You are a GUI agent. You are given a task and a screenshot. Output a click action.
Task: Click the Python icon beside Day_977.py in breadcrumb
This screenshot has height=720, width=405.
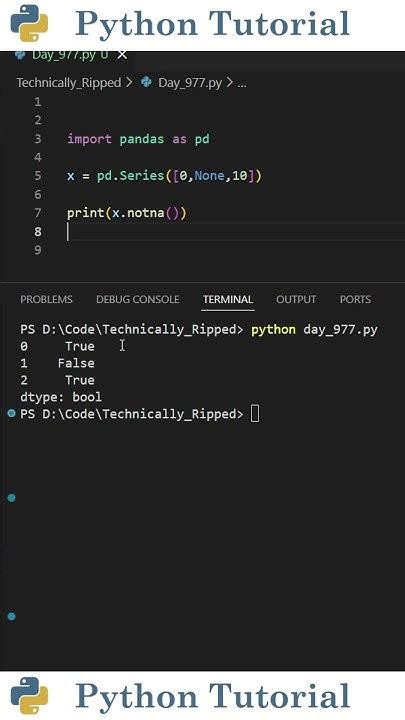coord(146,82)
